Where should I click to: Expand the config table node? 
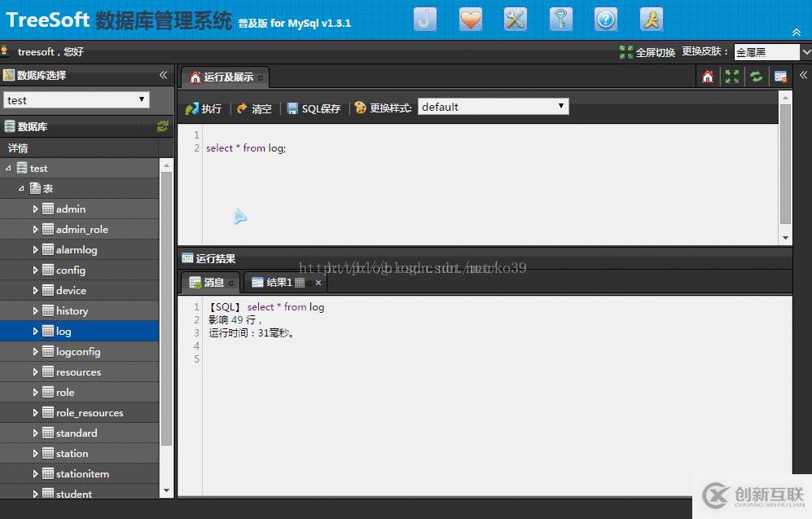coord(35,270)
